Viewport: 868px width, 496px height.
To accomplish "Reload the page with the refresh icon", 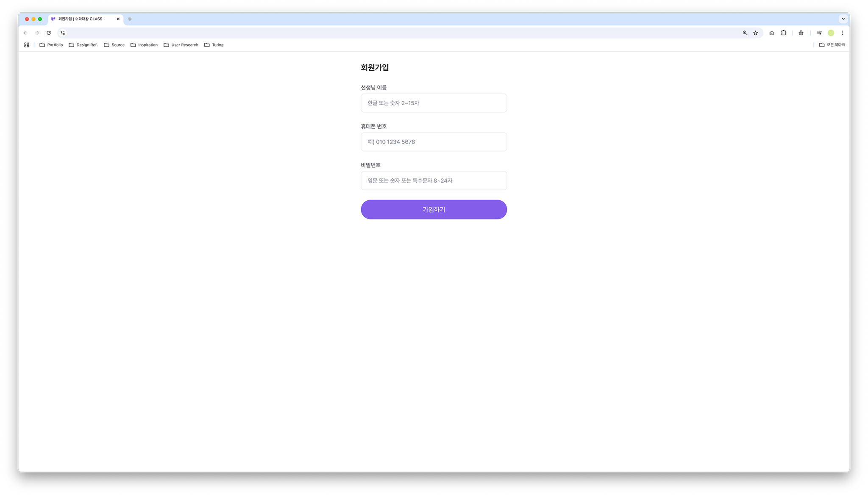I will pyautogui.click(x=49, y=33).
